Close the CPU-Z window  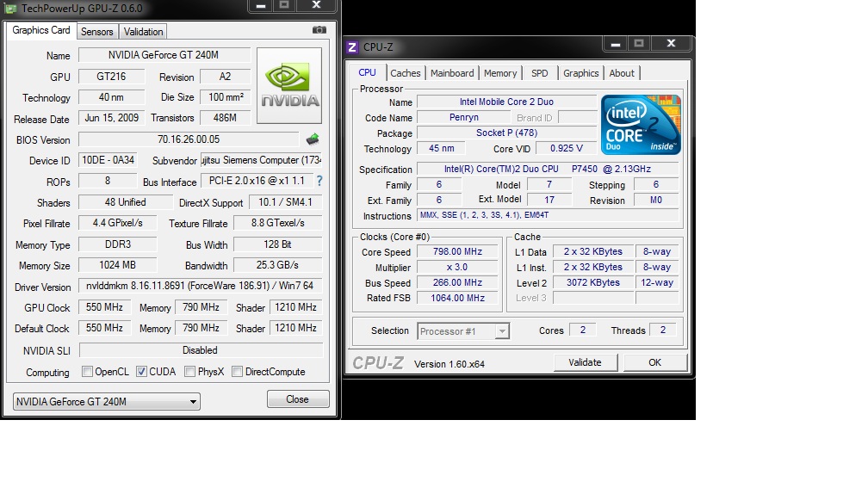(671, 44)
